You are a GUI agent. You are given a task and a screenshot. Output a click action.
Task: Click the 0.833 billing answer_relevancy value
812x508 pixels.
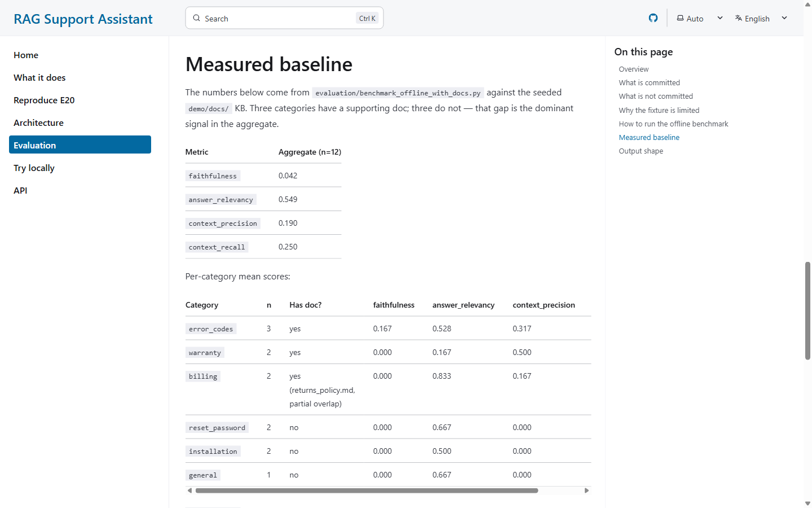point(442,376)
